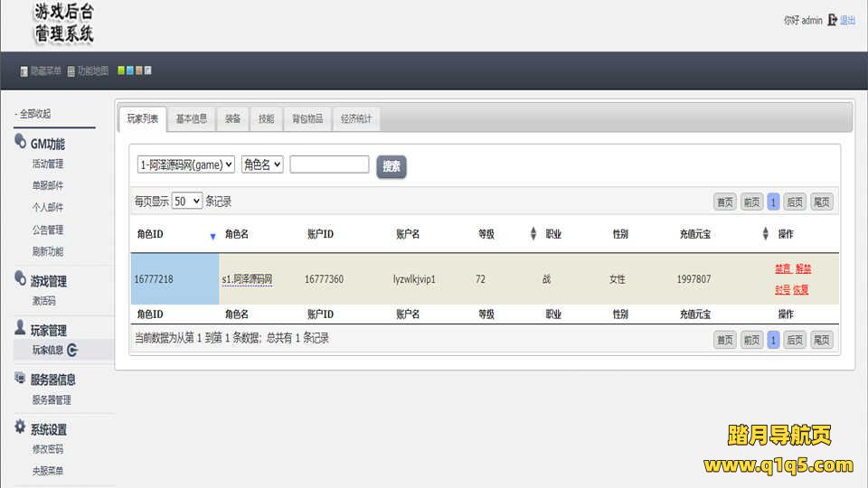
Task: Click the 服务器信息 server icon
Action: [21, 379]
